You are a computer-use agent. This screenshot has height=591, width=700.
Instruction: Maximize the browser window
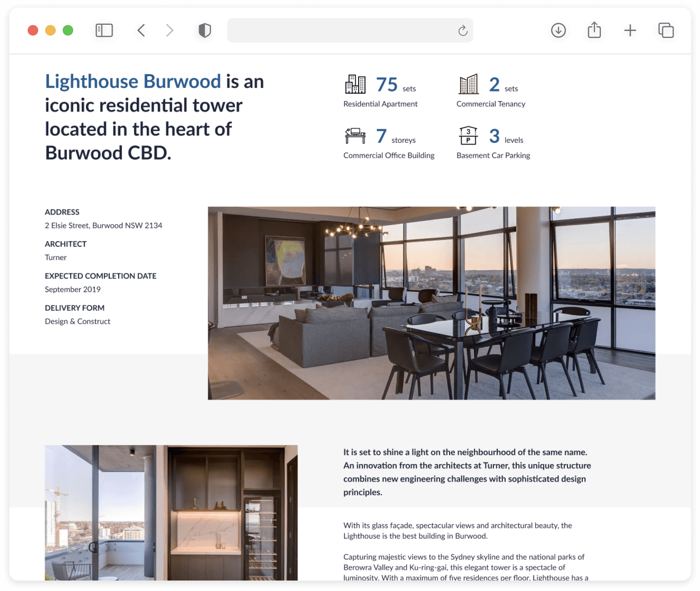pyautogui.click(x=68, y=30)
